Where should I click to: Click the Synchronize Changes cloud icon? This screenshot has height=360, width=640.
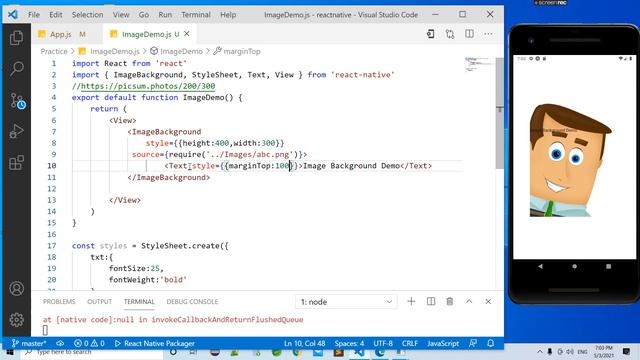[x=60, y=343]
